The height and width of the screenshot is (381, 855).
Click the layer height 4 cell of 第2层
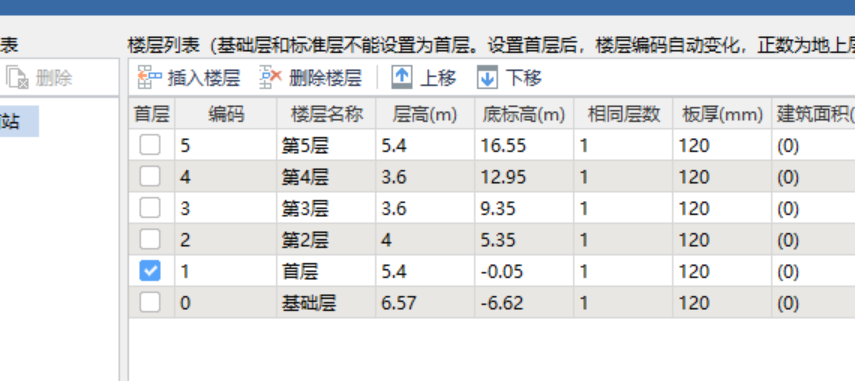425,239
